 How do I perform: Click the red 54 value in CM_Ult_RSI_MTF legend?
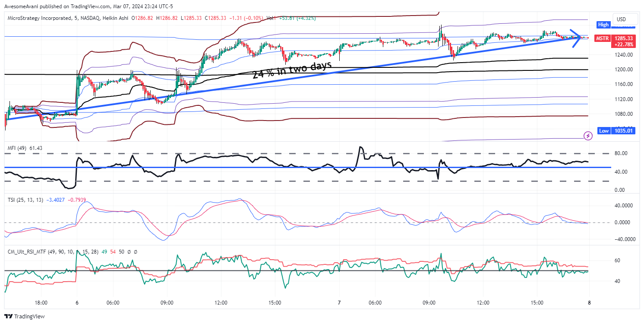pyautogui.click(x=113, y=251)
